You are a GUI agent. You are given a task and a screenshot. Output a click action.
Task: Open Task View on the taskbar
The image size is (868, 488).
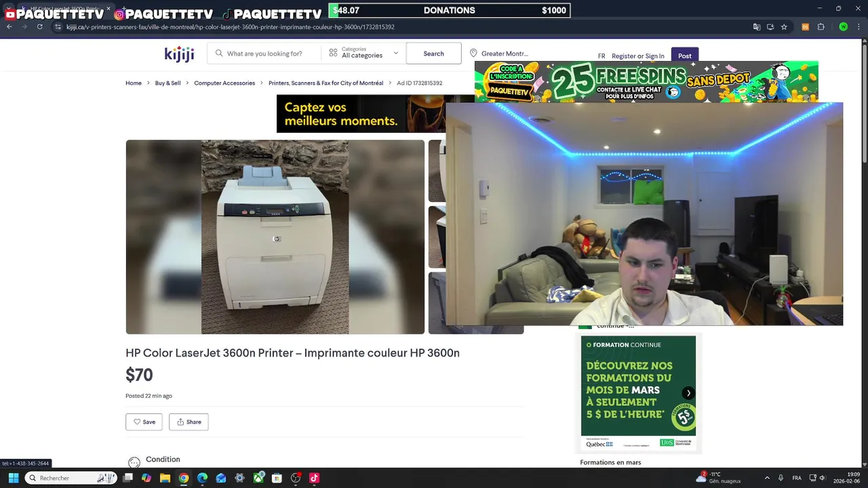tap(127, 478)
